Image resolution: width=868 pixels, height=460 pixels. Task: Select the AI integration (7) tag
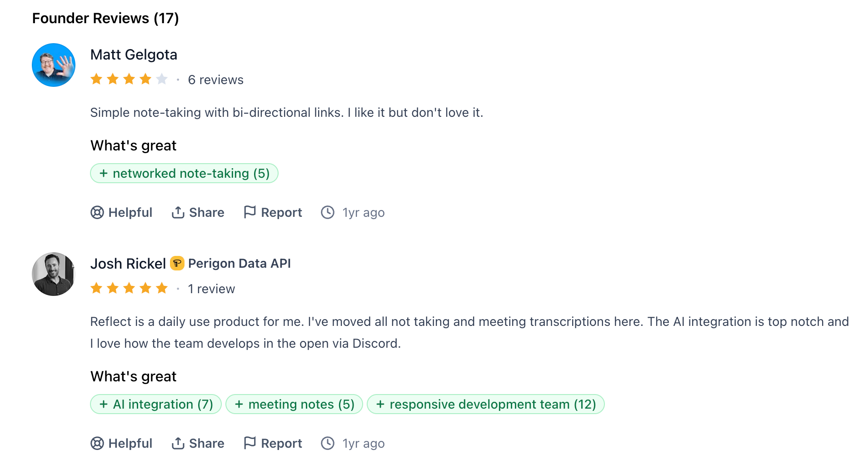click(156, 404)
